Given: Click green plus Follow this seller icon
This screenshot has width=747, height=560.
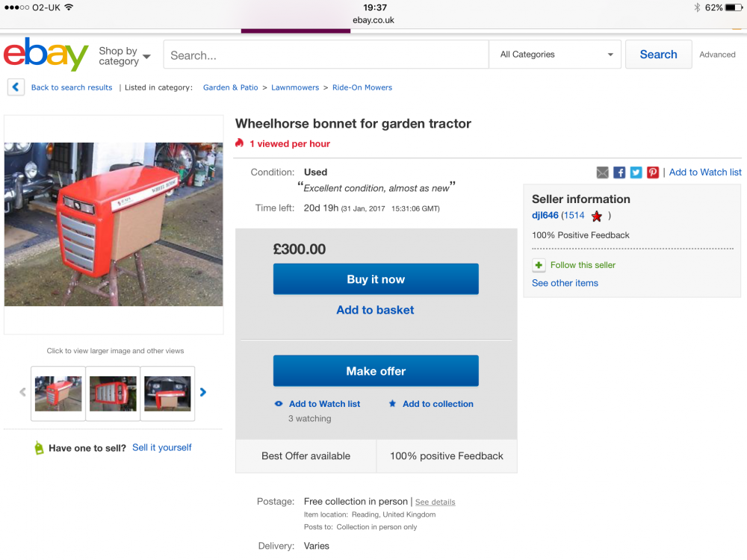Looking at the screenshot, I should 539,265.
